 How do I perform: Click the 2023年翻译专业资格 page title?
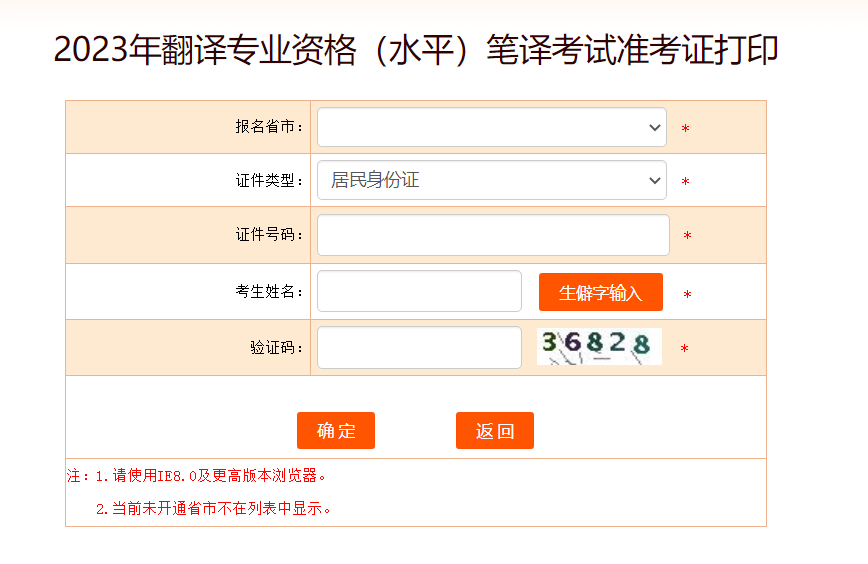pyautogui.click(x=416, y=50)
